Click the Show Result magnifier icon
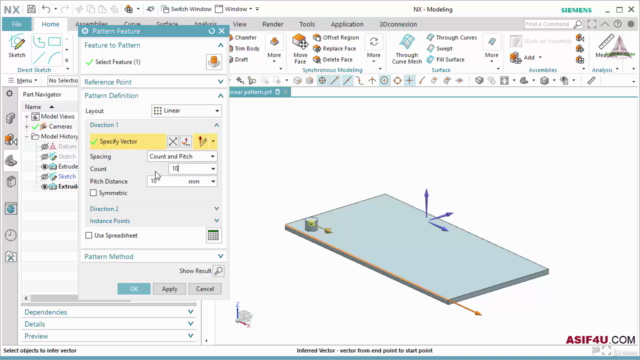 pyautogui.click(x=218, y=271)
